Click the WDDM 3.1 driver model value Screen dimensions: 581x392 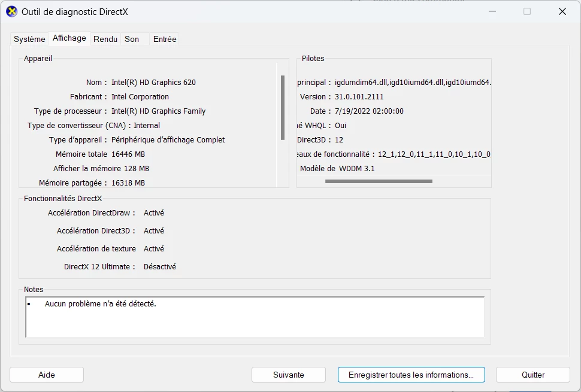coord(357,168)
